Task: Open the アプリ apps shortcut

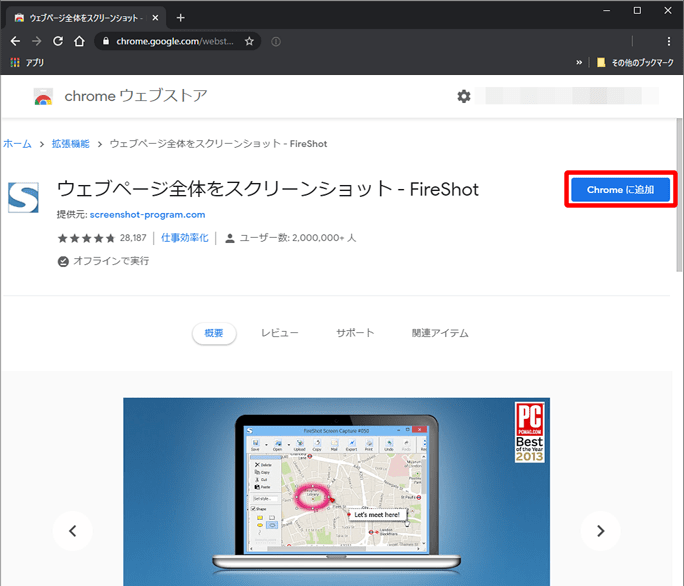Action: click(x=27, y=62)
